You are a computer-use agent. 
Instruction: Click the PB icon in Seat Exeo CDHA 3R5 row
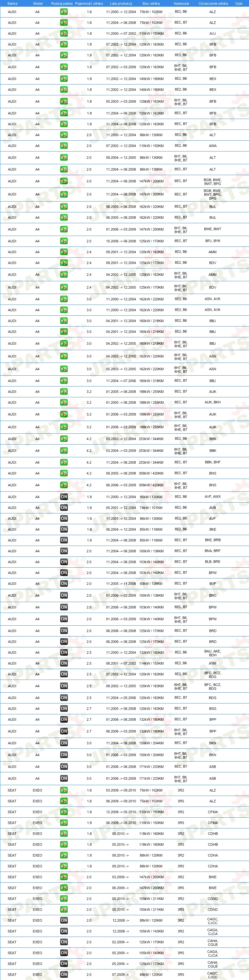[64, 866]
